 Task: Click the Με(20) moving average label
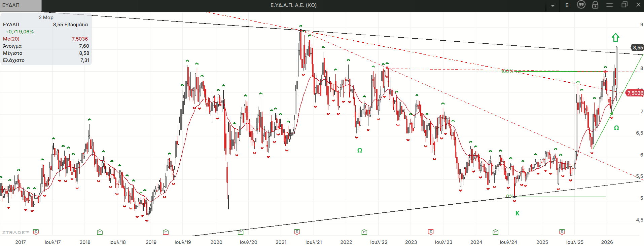(11, 39)
